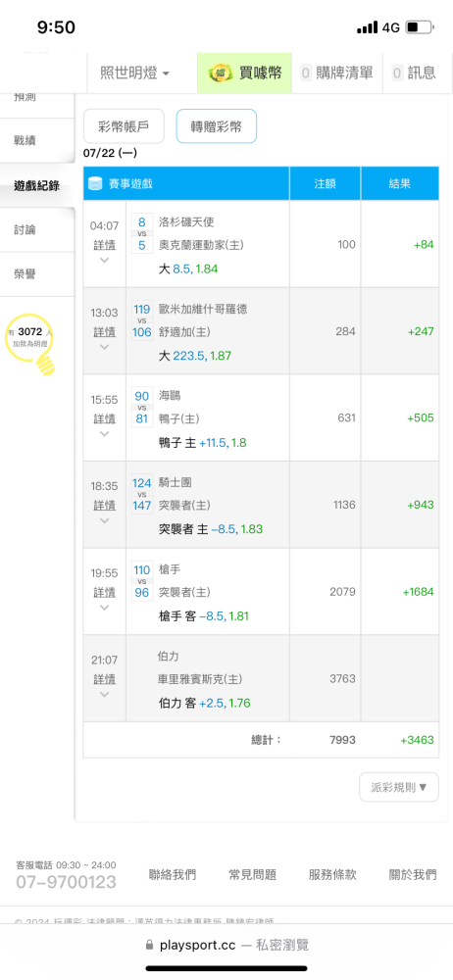Open the 聯絡我們 footer link
The width and height of the screenshot is (453, 980).
coord(173,874)
